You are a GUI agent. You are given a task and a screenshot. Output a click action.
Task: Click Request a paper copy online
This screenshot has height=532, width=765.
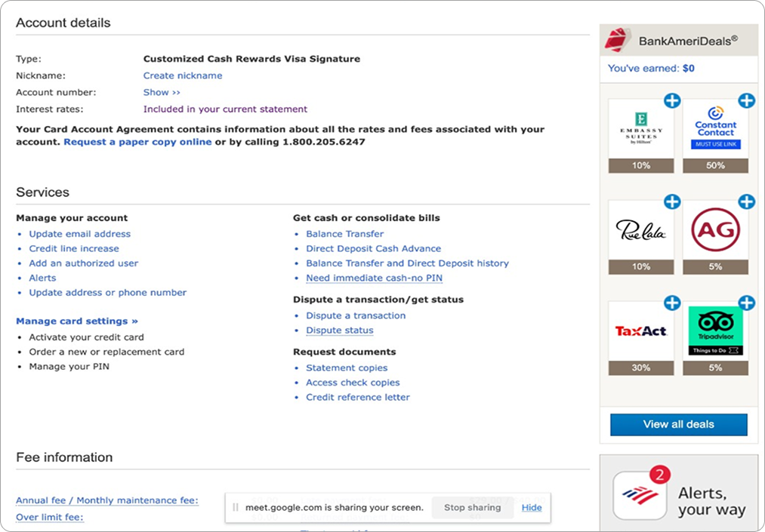click(137, 142)
